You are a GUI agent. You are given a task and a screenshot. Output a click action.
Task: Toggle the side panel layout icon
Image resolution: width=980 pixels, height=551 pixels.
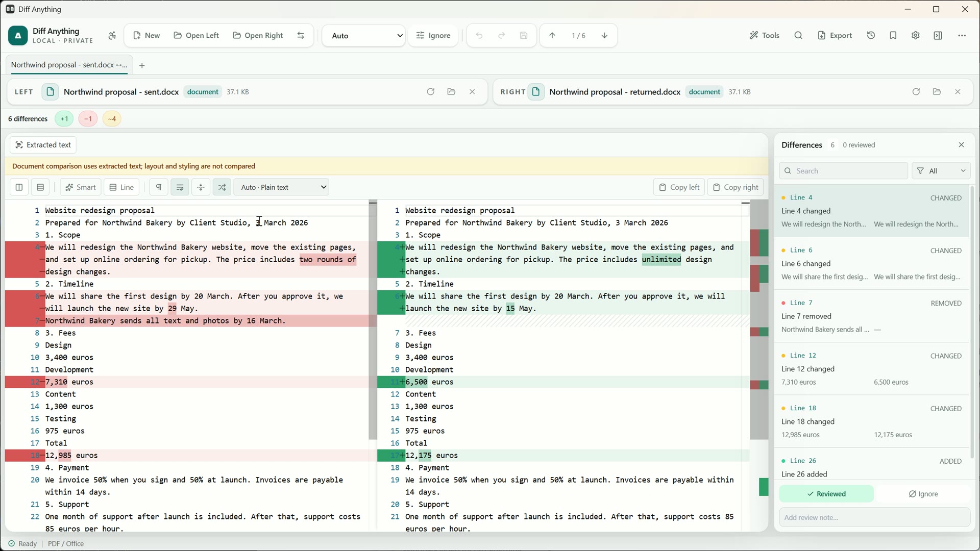(x=938, y=36)
